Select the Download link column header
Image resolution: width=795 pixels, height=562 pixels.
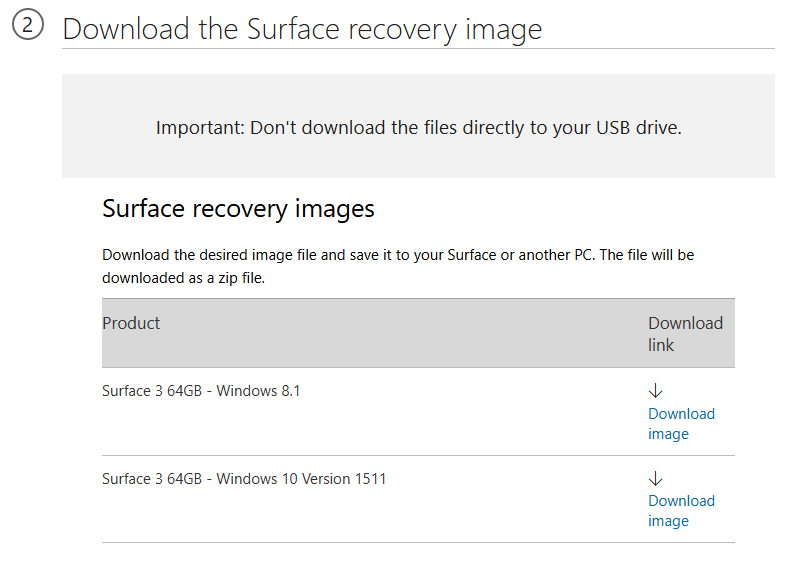click(x=685, y=334)
